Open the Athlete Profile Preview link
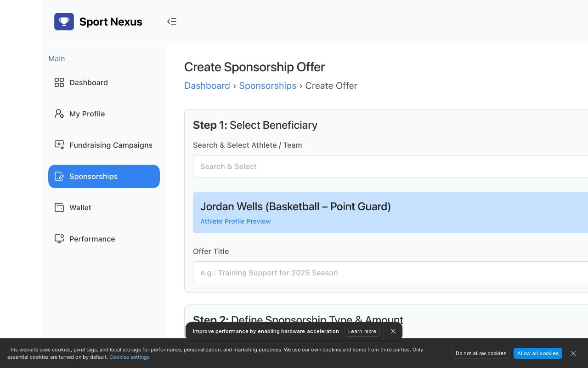 pyautogui.click(x=235, y=221)
